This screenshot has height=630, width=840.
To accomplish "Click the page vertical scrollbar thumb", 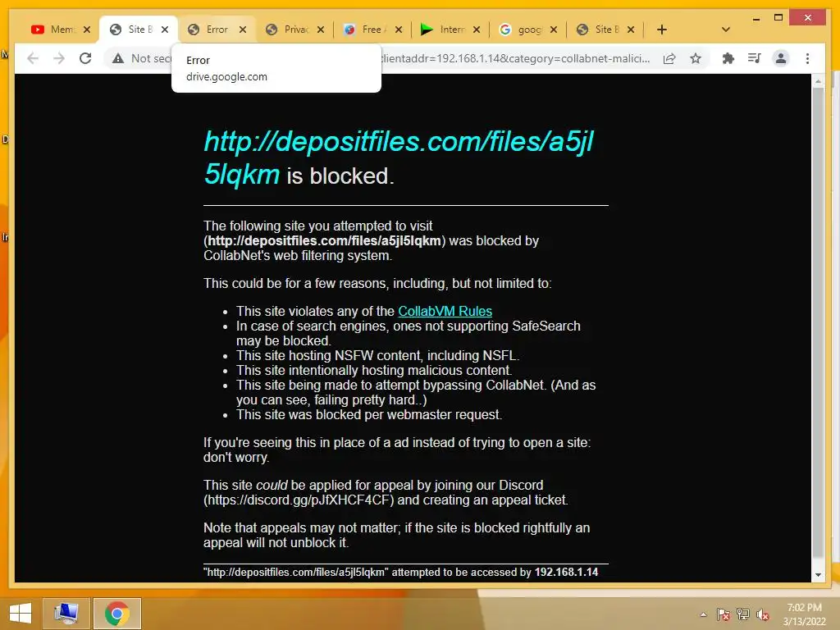I will (x=818, y=322).
